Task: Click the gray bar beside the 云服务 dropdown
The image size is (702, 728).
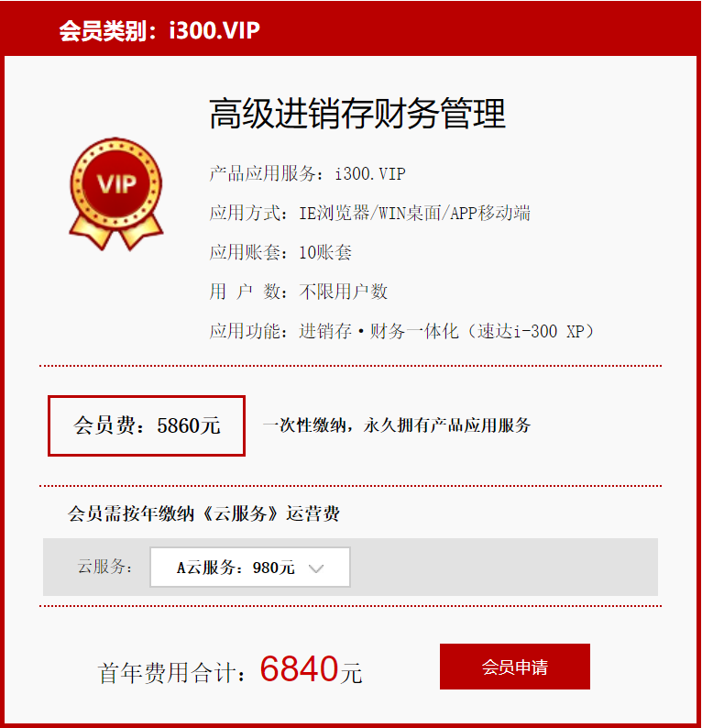Action: pyautogui.click(x=504, y=567)
